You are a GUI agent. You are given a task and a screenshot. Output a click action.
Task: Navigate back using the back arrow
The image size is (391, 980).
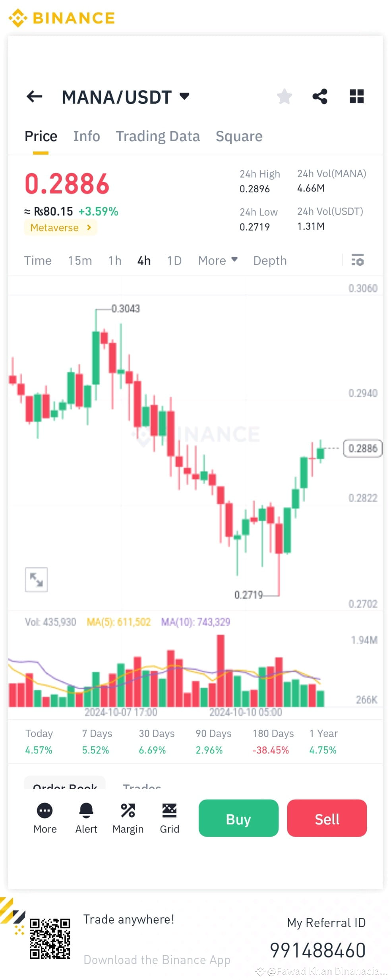pos(35,97)
